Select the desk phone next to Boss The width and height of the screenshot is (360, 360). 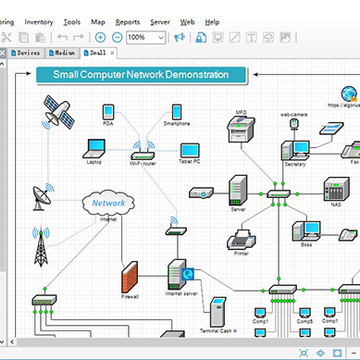pos(348,235)
